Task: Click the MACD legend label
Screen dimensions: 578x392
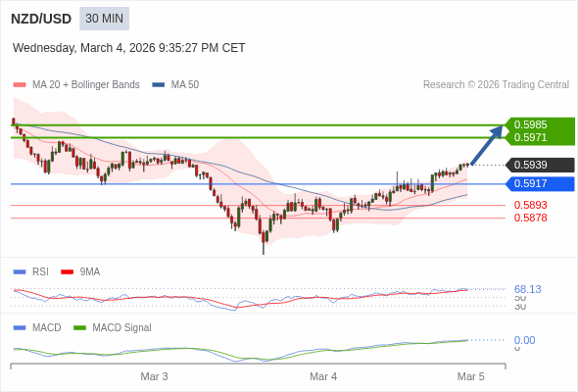Action: [x=46, y=328]
